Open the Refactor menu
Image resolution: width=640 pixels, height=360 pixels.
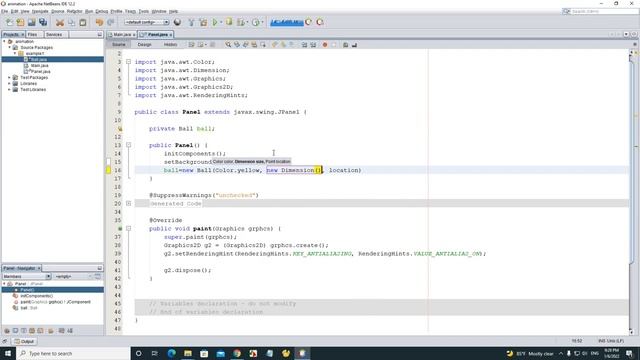coord(75,11)
